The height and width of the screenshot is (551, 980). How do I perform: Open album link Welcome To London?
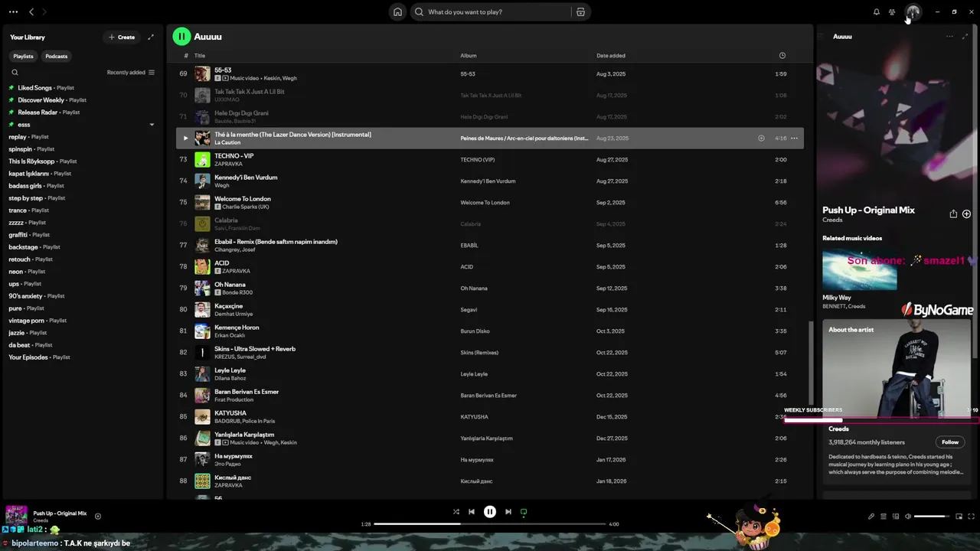click(x=485, y=203)
